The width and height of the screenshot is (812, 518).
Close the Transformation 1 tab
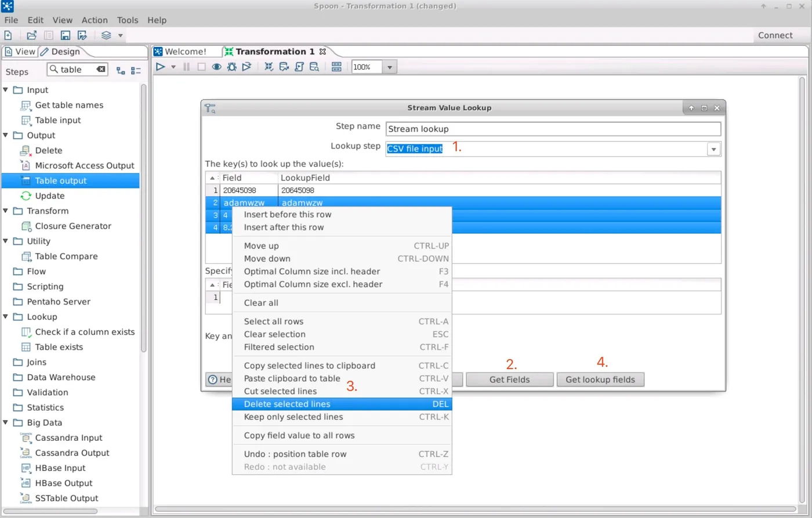click(323, 52)
